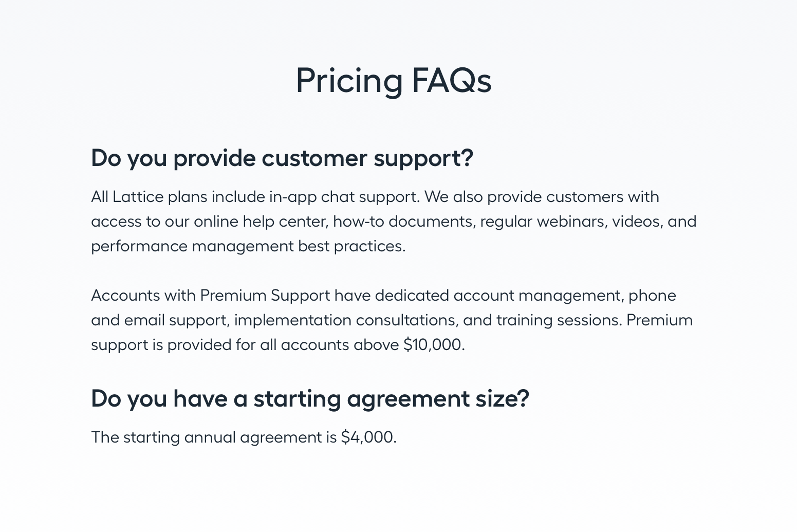Image resolution: width=797 pixels, height=532 pixels.
Task: Click the "$4,000" starting agreement amount
Action: coord(367,437)
